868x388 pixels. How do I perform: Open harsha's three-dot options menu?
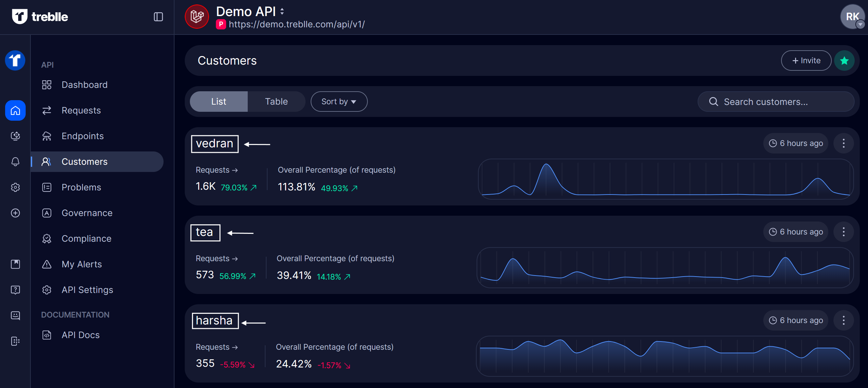843,320
